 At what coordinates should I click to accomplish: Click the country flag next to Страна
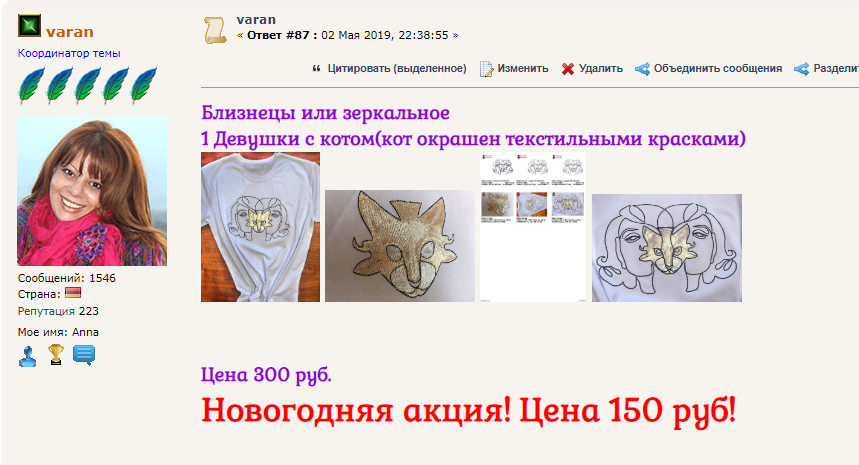coord(73,293)
